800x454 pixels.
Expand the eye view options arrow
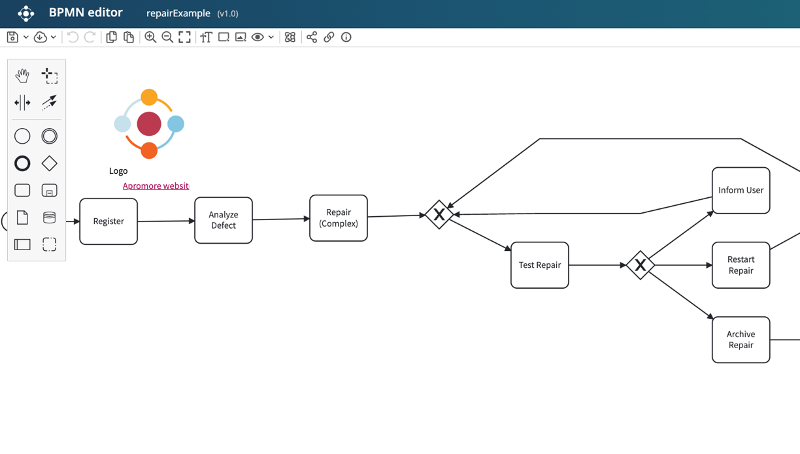click(270, 37)
